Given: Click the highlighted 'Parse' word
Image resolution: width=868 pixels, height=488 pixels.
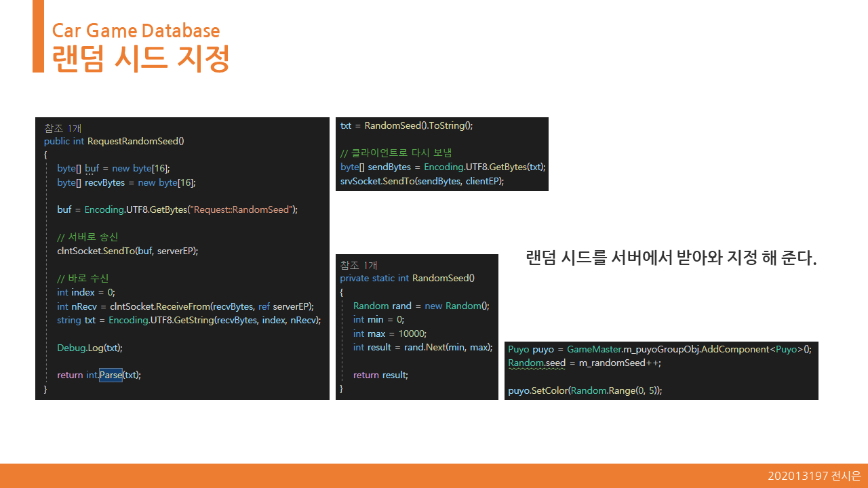Looking at the screenshot, I should click(x=111, y=375).
